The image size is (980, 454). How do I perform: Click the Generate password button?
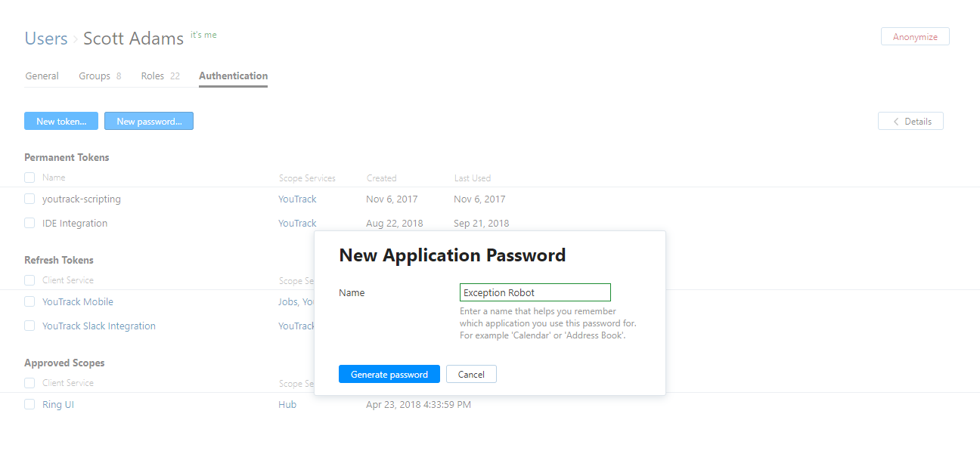[389, 375]
